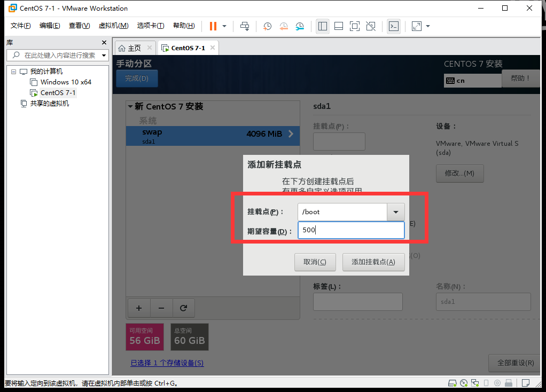Screen dimensions: 546x392
Task: Close the 主页 tab
Action: pyautogui.click(x=150, y=48)
